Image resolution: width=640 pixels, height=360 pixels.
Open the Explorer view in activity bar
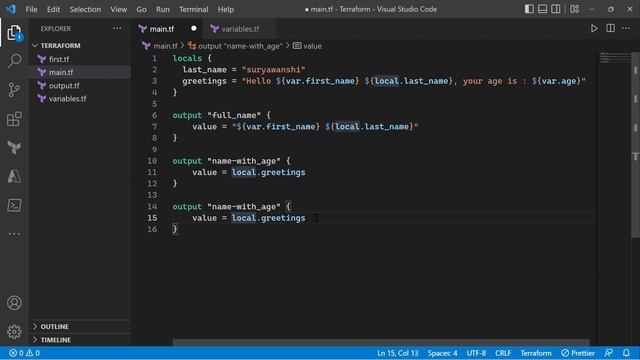click(14, 33)
